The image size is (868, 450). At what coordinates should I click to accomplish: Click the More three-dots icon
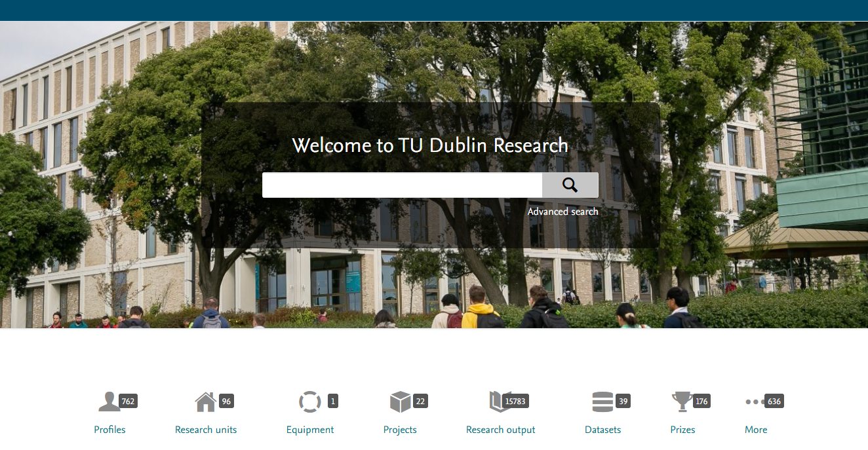pos(755,402)
